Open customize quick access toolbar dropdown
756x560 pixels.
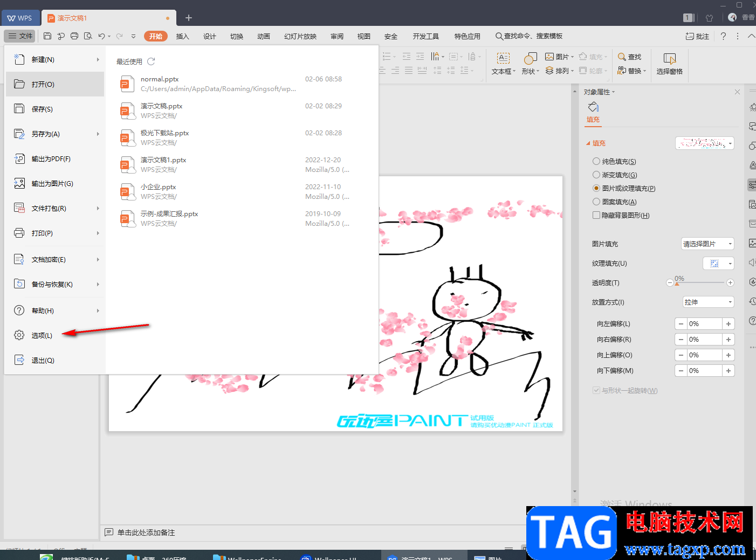point(133,36)
